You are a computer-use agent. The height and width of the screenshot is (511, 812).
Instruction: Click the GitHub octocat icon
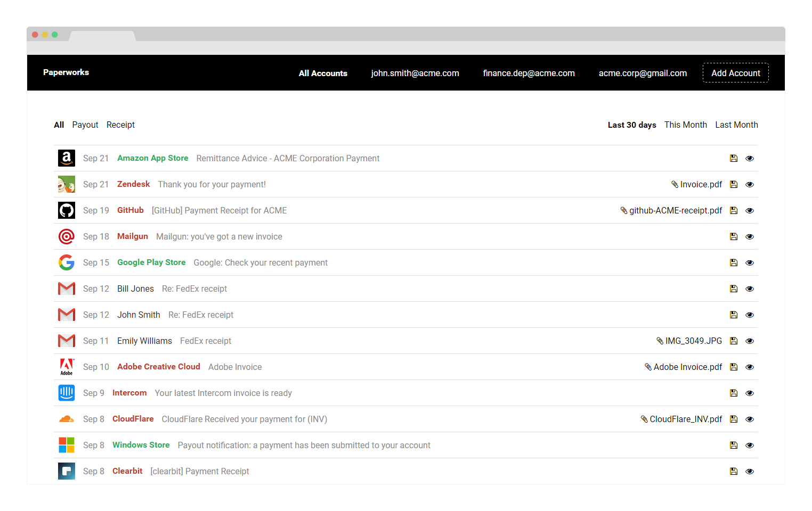[67, 210]
